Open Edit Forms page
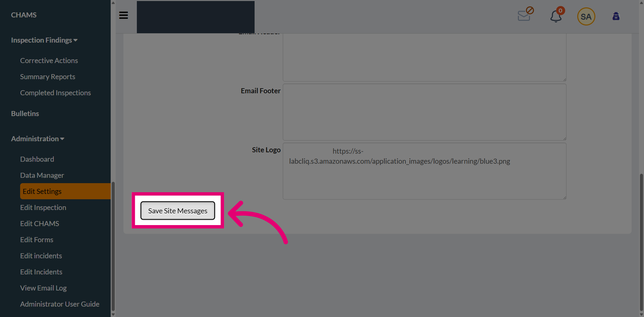The image size is (644, 317). pyautogui.click(x=37, y=240)
